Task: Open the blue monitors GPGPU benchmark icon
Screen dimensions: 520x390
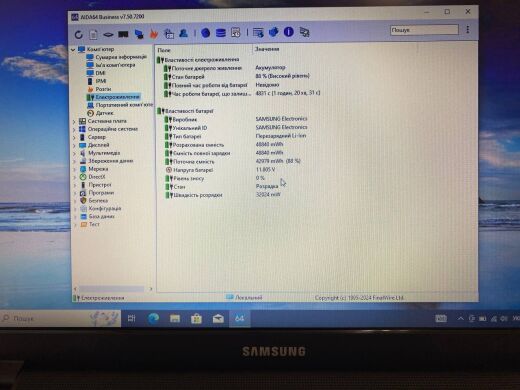Action: tap(139, 34)
